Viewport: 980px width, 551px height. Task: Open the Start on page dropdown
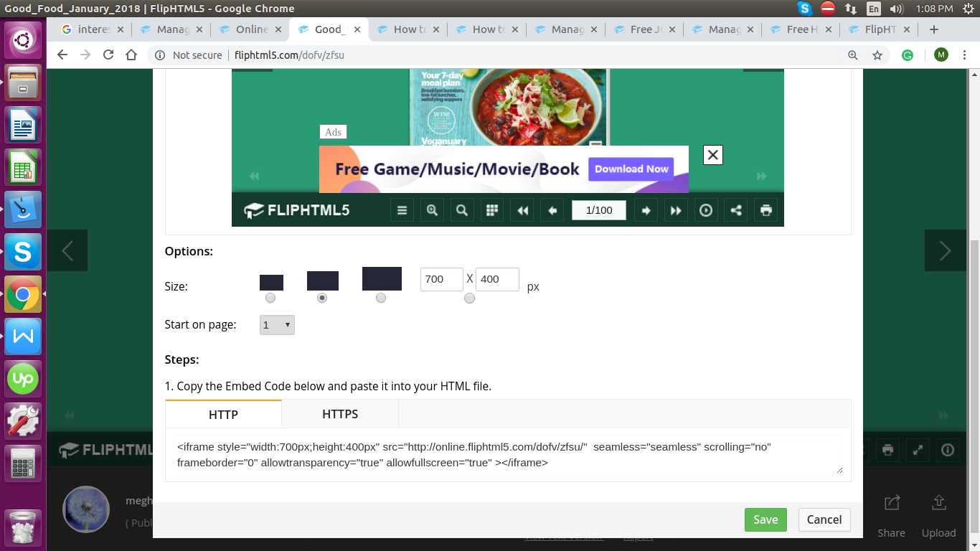pyautogui.click(x=277, y=324)
